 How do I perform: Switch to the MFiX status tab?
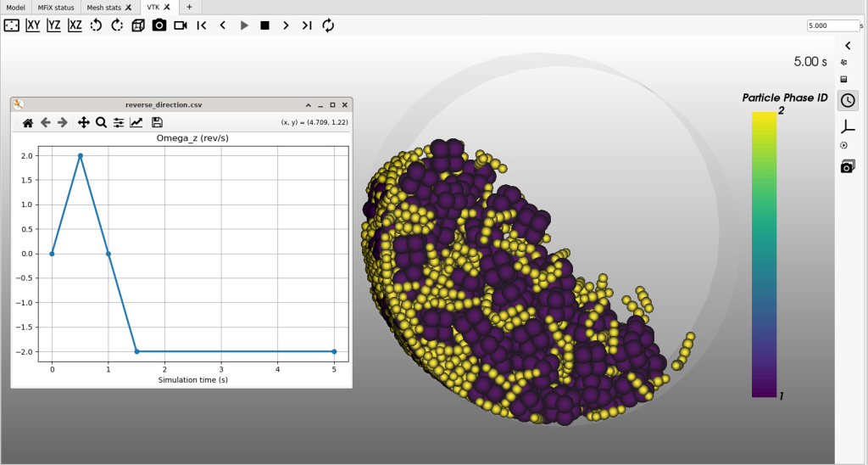[56, 7]
